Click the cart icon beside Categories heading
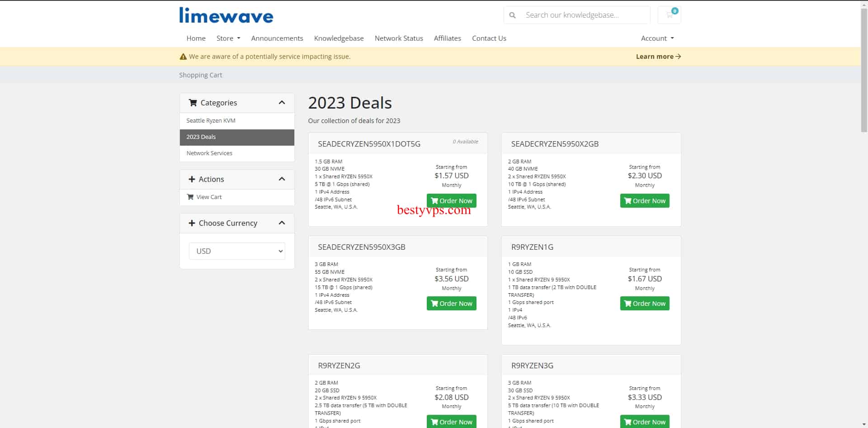Screen dimensions: 868x428 point(193,103)
